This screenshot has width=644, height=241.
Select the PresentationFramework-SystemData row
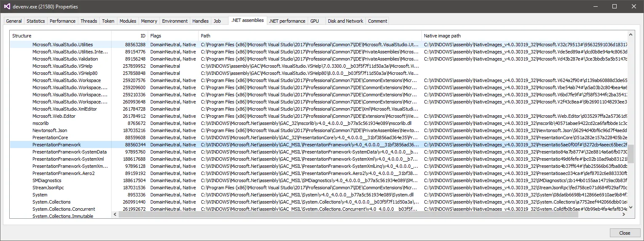(x=319, y=152)
